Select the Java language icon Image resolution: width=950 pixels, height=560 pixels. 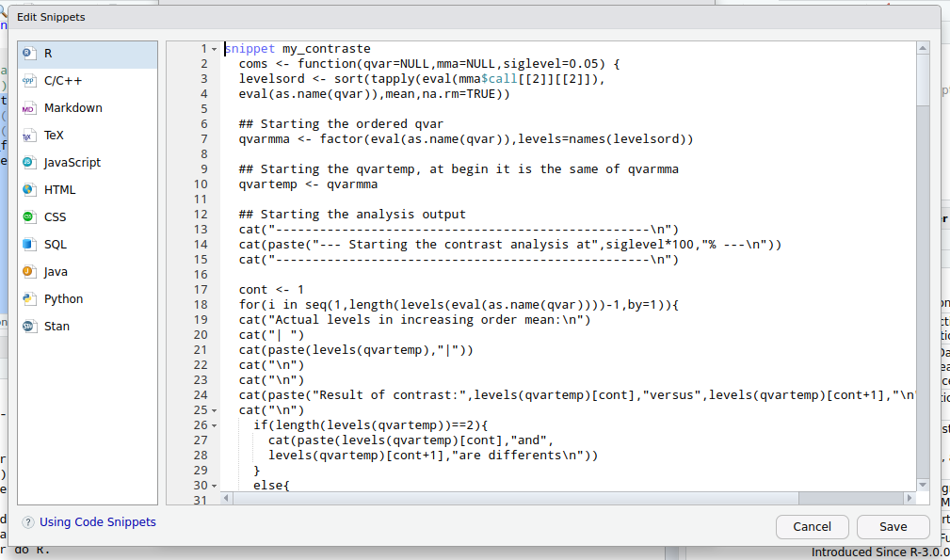pyautogui.click(x=28, y=271)
